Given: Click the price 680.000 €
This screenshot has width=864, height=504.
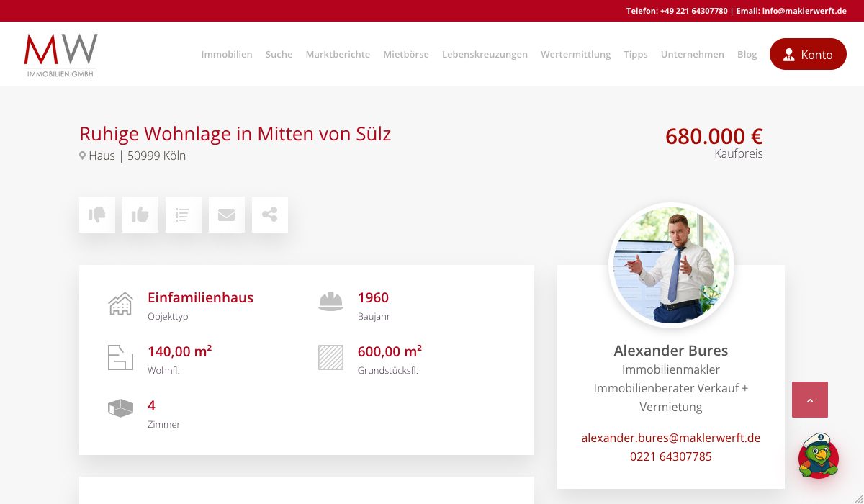Looking at the screenshot, I should pos(714,136).
